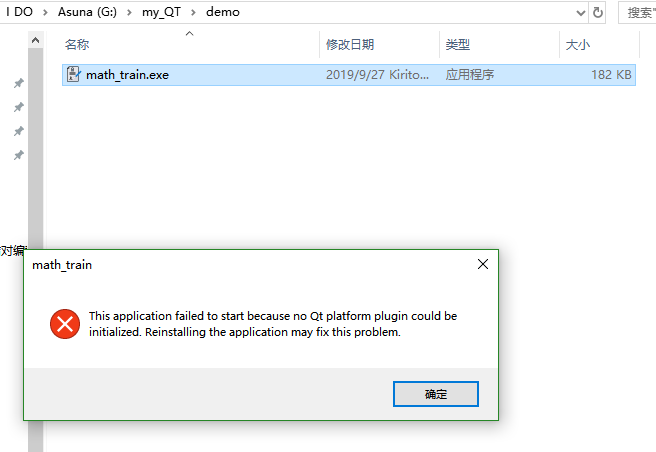656x452 pixels.
Task: Close the math_train error dialog
Action: point(483,264)
